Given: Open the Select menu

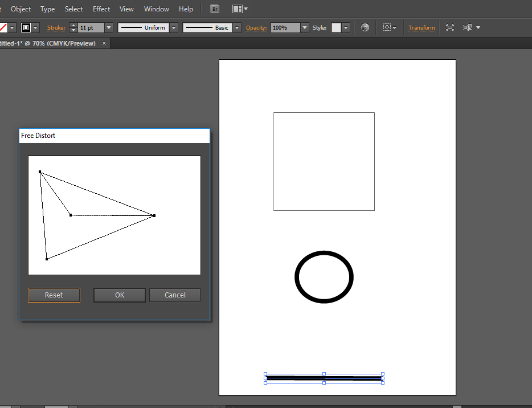Looking at the screenshot, I should click(x=73, y=9).
